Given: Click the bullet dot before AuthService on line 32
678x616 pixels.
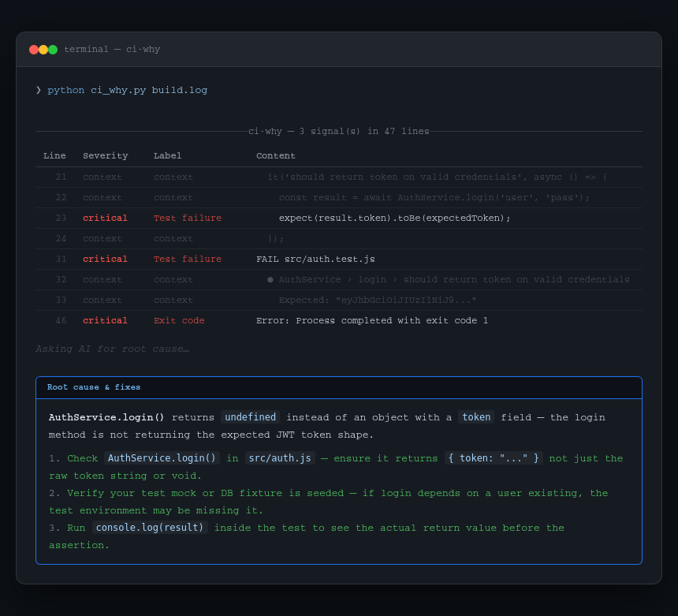Looking at the screenshot, I should (x=270, y=280).
